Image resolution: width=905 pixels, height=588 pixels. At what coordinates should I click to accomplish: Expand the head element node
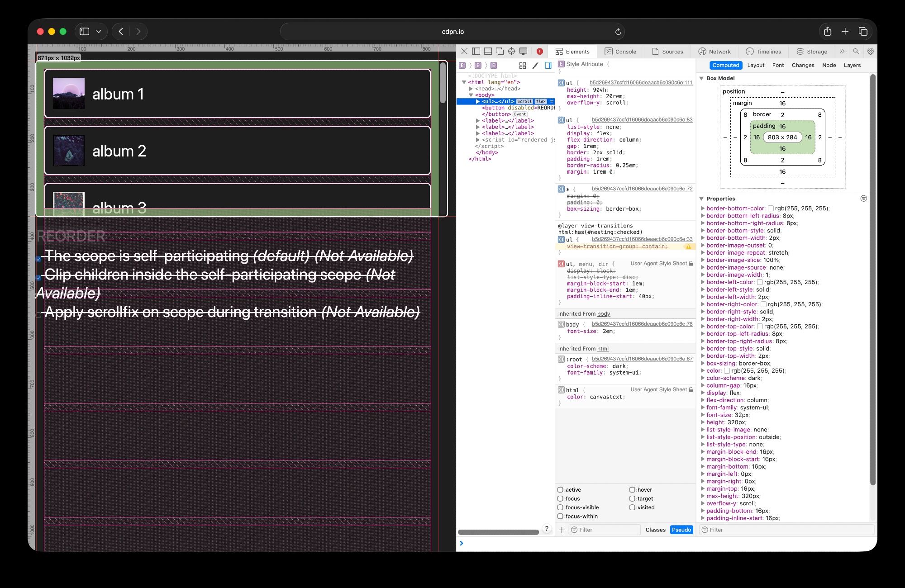471,89
